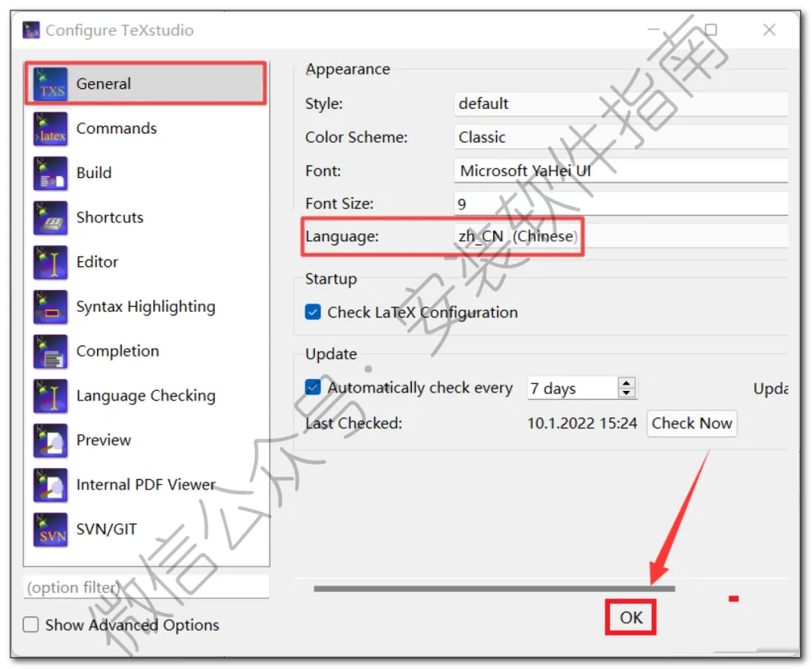Click the Internal PDF Viewer icon
Image resolution: width=812 pixels, height=669 pixels.
pyautogui.click(x=50, y=485)
